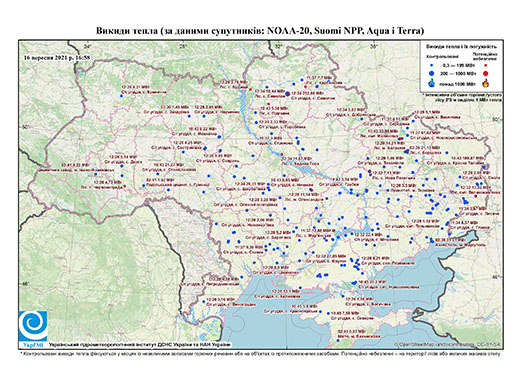Viewport: 520px width, 368px height.
Task: Click the red marker near Кадина Гора
Action: 282,154
